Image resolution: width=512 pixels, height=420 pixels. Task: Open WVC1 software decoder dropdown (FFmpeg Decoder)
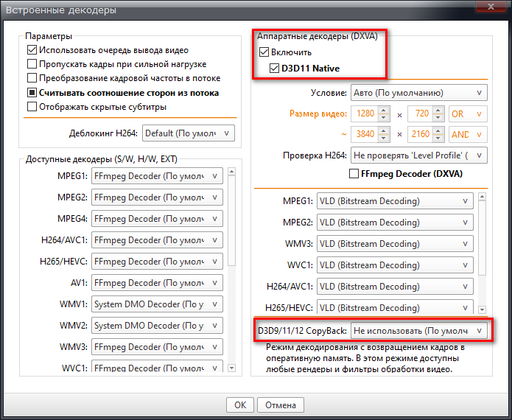pyautogui.click(x=157, y=365)
